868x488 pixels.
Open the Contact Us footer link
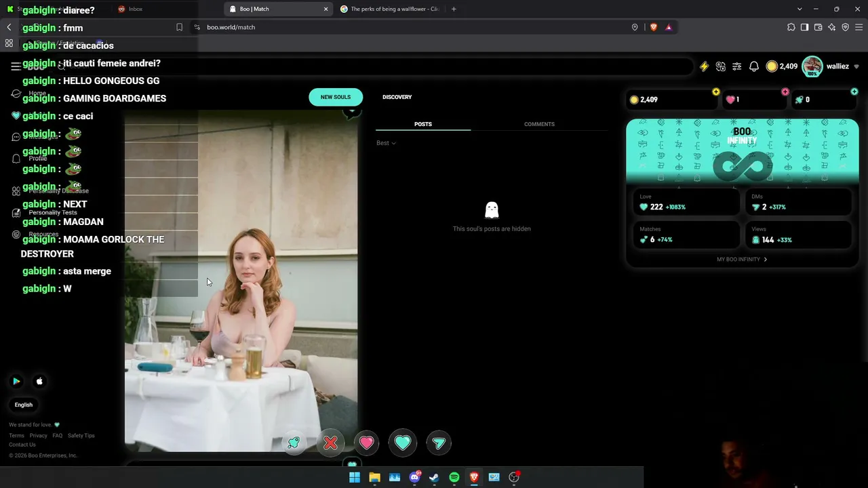(x=22, y=445)
